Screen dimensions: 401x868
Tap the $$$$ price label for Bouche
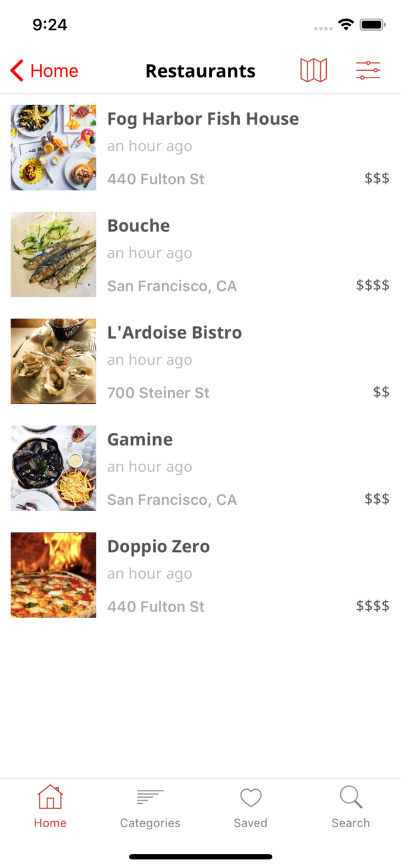point(372,285)
